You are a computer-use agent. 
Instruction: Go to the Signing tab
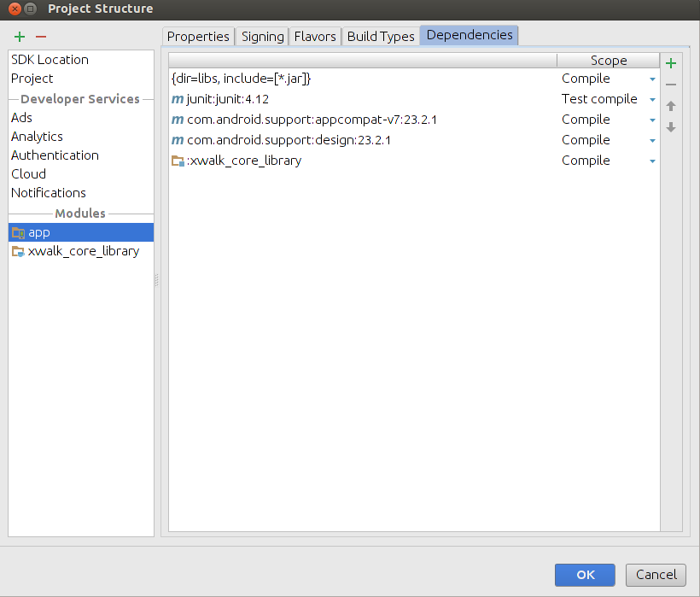point(262,36)
